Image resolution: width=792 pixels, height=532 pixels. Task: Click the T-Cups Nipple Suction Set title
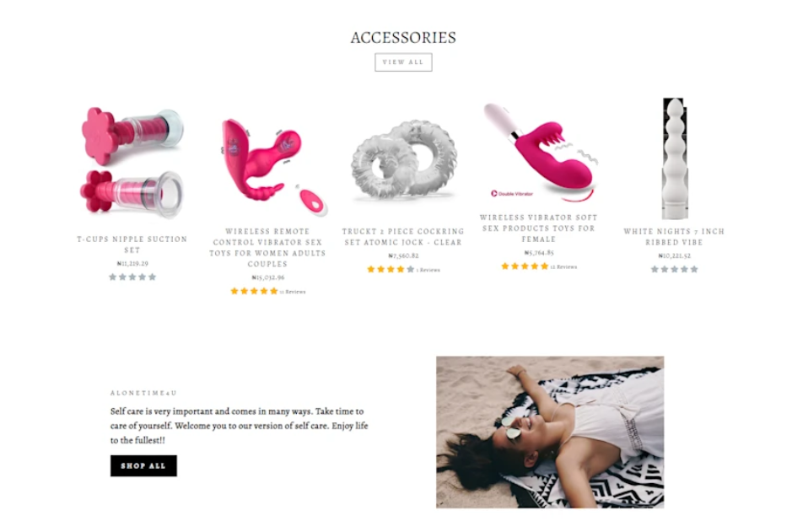132,245
